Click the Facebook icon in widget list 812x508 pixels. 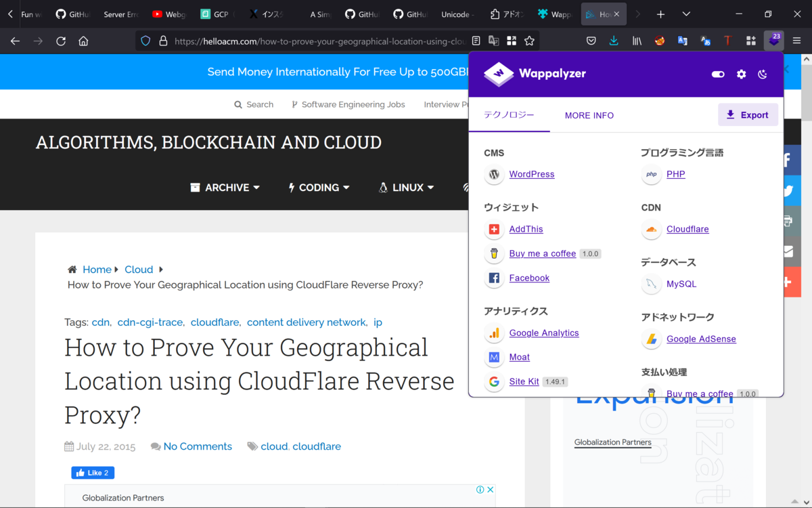(494, 278)
